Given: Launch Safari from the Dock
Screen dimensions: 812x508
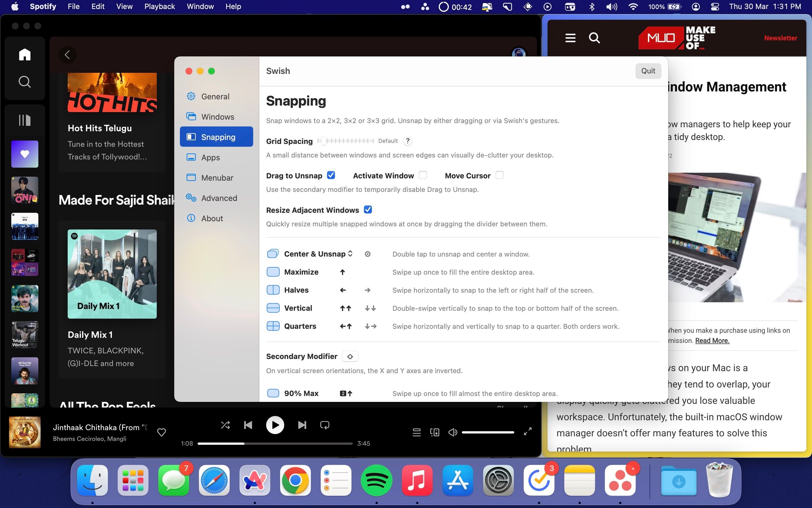Looking at the screenshot, I should point(214,480).
